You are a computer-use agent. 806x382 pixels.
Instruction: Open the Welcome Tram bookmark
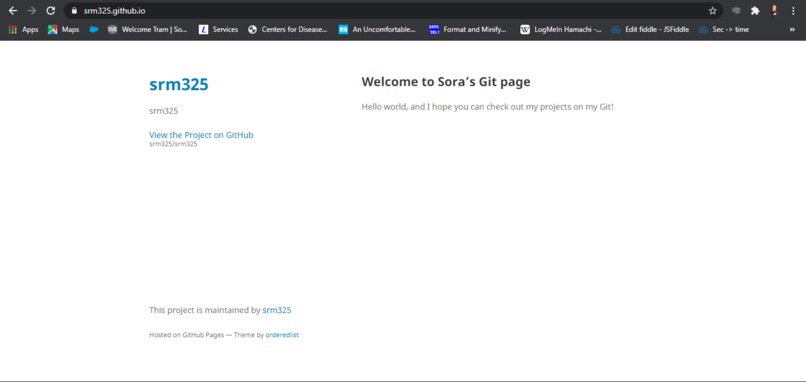point(148,29)
